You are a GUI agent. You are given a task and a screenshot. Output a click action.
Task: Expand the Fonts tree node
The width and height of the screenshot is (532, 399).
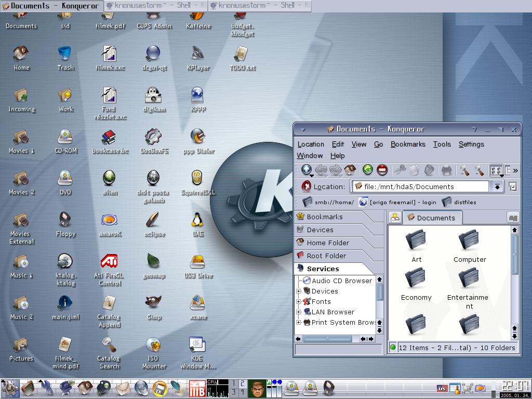point(298,302)
